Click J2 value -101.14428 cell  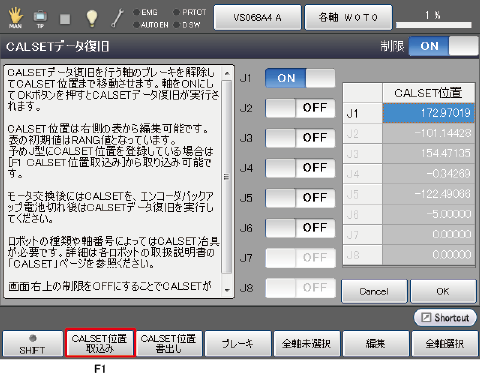(429, 133)
